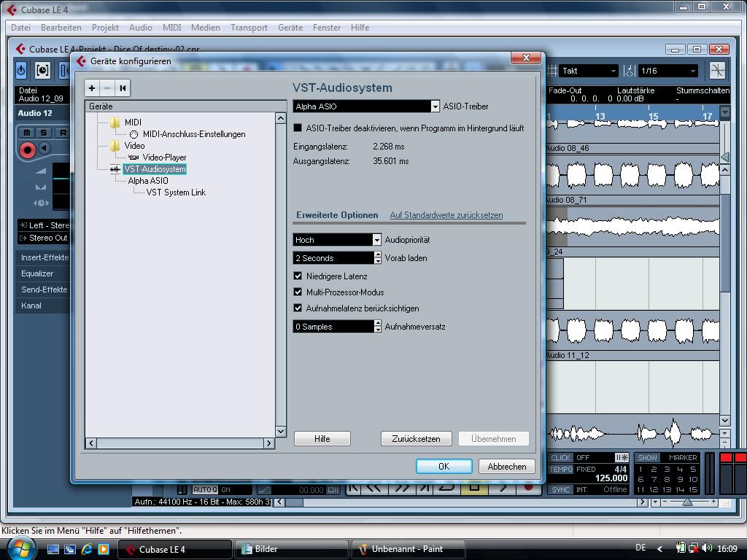Uncheck the Niedrigere Latenz checkbox

[x=298, y=276]
